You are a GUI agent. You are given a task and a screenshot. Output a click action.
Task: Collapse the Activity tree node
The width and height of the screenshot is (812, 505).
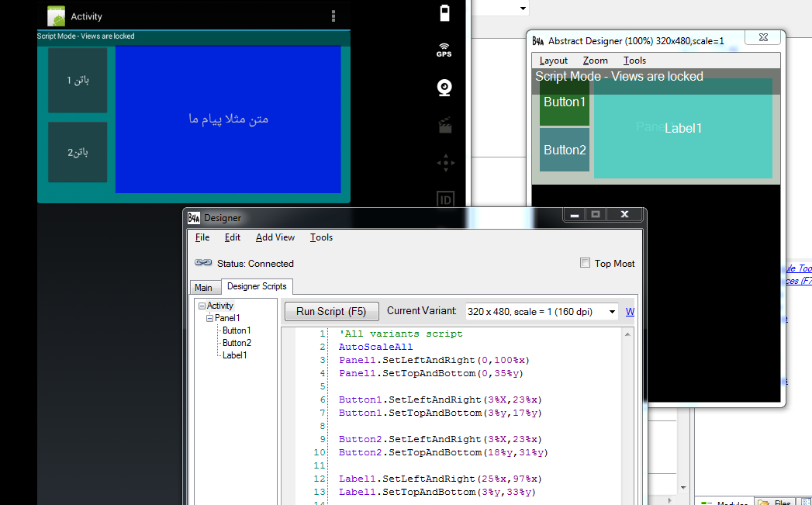(x=202, y=306)
